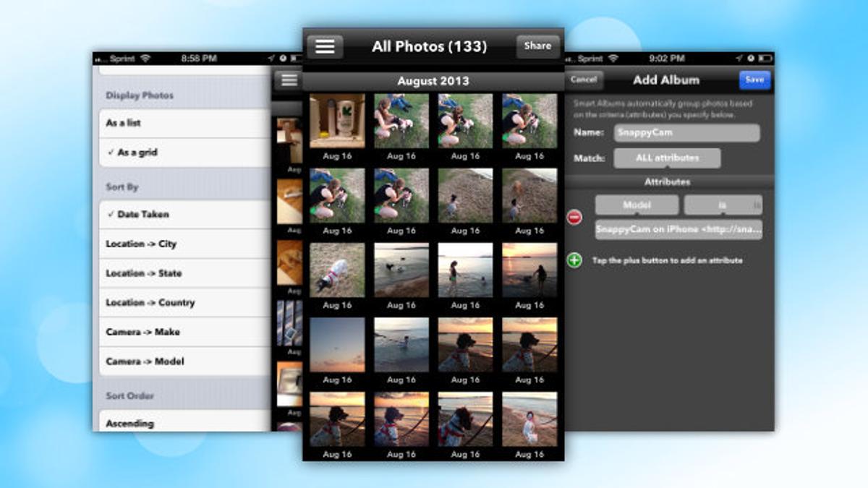Cancel the Add Album dialog
The image size is (868, 488).
(x=584, y=80)
